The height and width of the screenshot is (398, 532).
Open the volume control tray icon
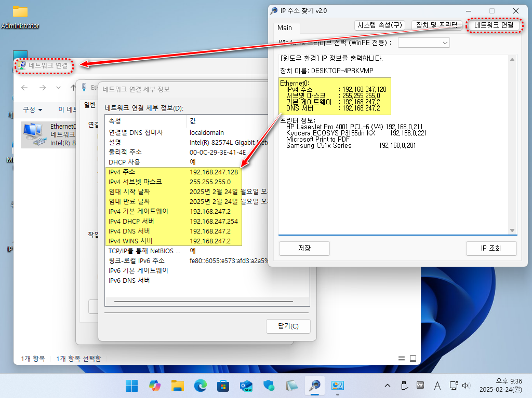click(465, 386)
